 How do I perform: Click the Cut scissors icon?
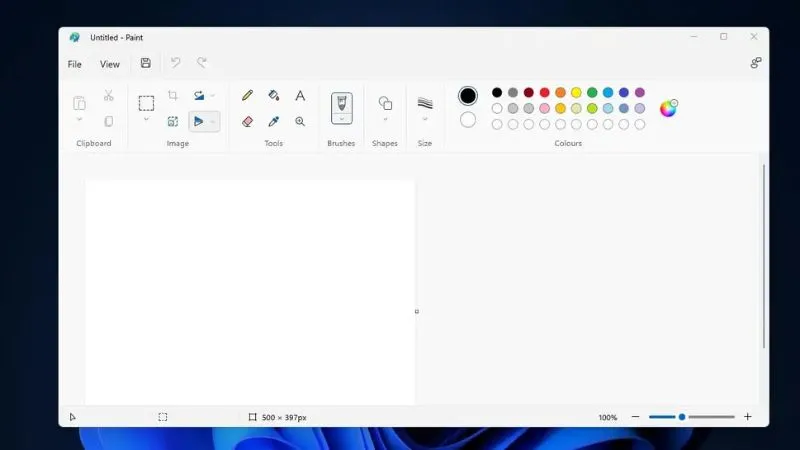click(x=109, y=95)
